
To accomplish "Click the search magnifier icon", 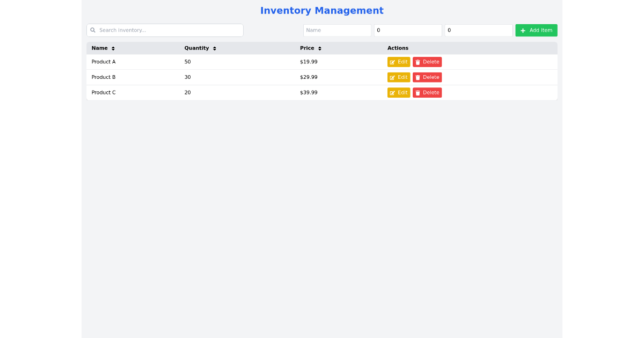I will (x=93, y=30).
